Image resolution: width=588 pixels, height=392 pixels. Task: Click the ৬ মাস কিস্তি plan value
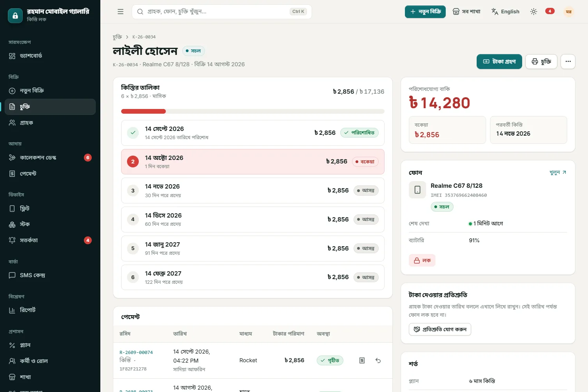(x=482, y=381)
